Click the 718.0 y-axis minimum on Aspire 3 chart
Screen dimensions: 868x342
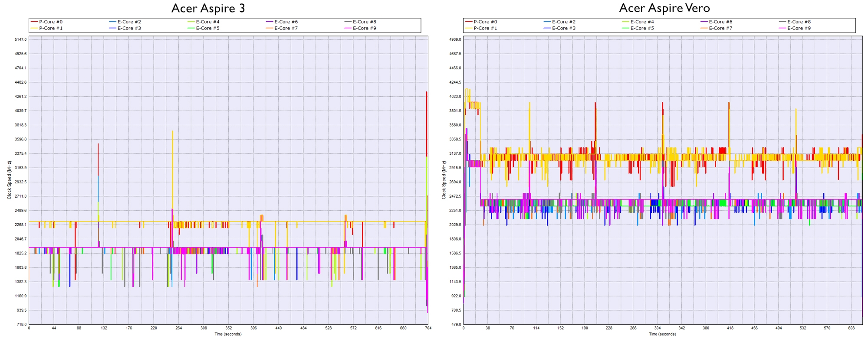click(x=22, y=324)
